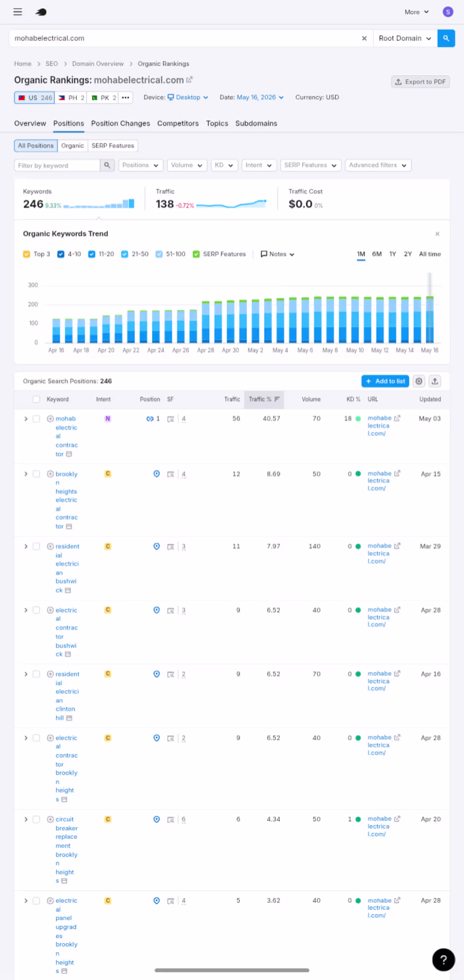This screenshot has width=464, height=980.
Task: Open the KD filter dropdown
Action: pyautogui.click(x=224, y=165)
